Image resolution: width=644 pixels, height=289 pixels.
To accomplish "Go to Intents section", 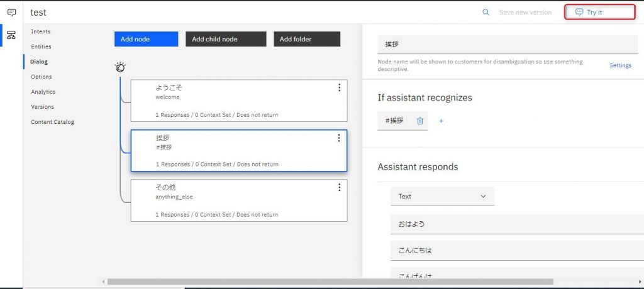I will click(x=41, y=31).
